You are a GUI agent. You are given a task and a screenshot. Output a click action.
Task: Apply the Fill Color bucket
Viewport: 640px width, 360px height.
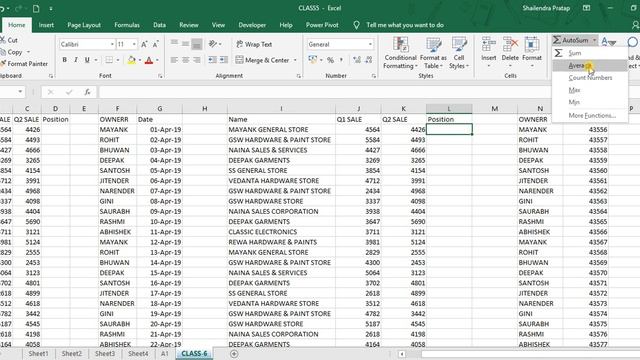tap(131, 60)
